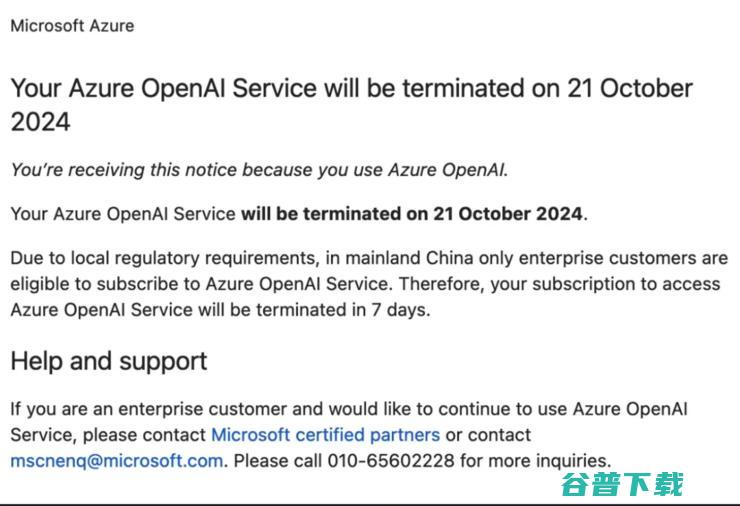Click the year 2024 in the headline
The height and width of the screenshot is (506, 740).
click(x=41, y=123)
